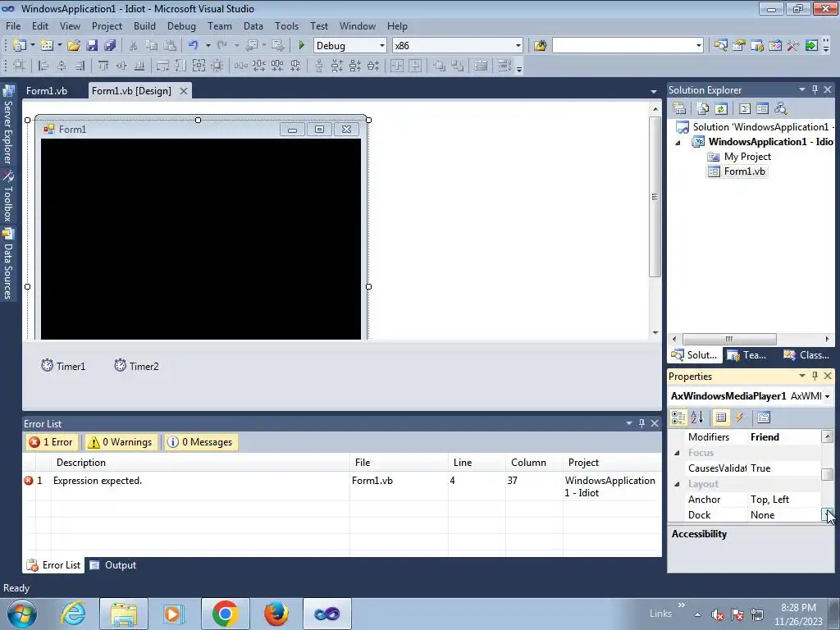Viewport: 840px width, 630px height.
Task: Toggle the 0 Messages filter button
Action: (202, 442)
